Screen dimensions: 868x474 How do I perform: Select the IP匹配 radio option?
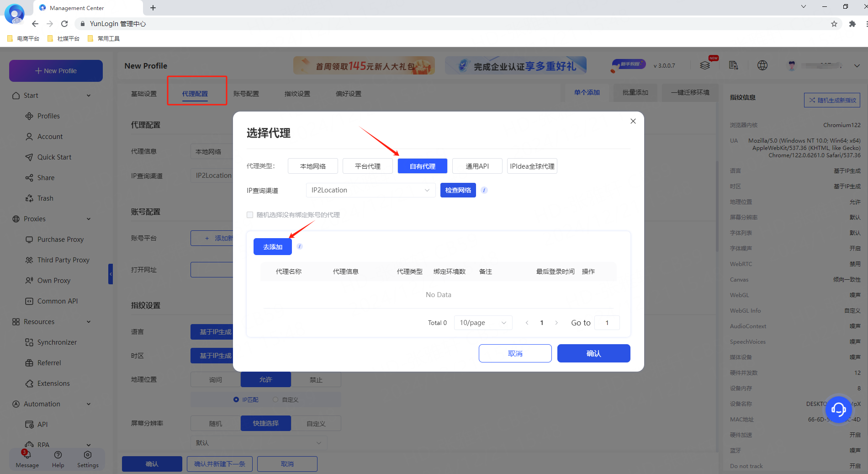point(236,399)
